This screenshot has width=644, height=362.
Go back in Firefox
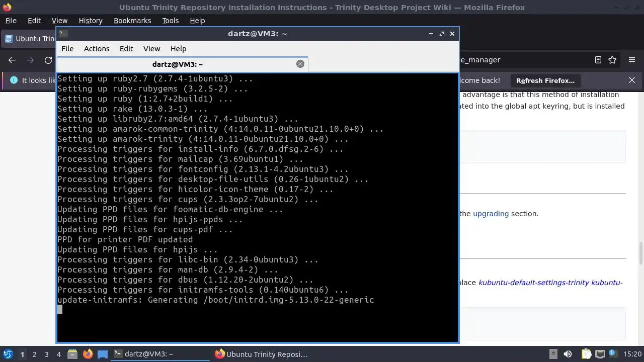point(12,60)
